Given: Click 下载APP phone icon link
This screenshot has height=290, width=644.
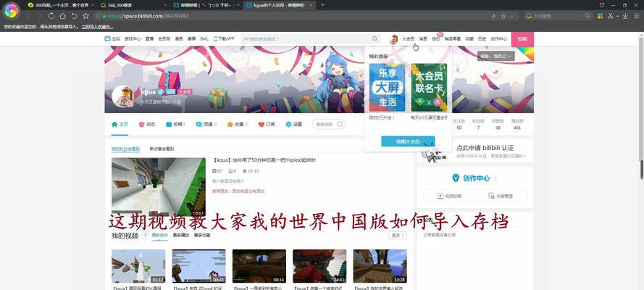Looking at the screenshot, I should click(x=224, y=38).
